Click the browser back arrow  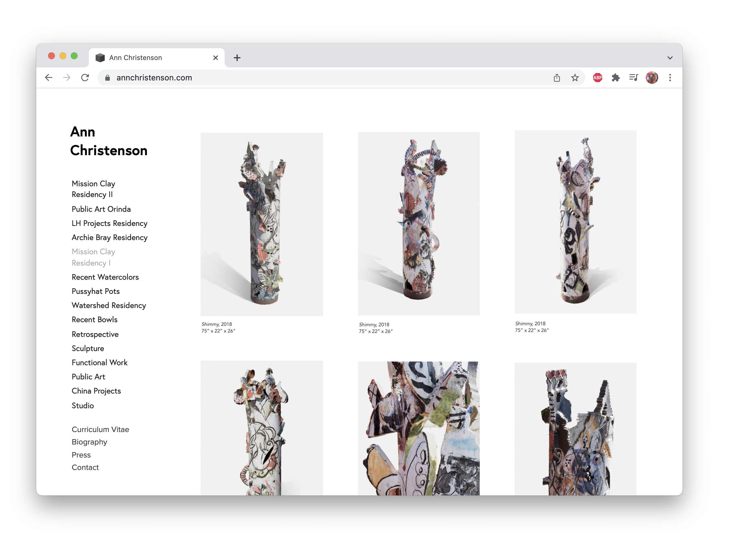(x=49, y=78)
